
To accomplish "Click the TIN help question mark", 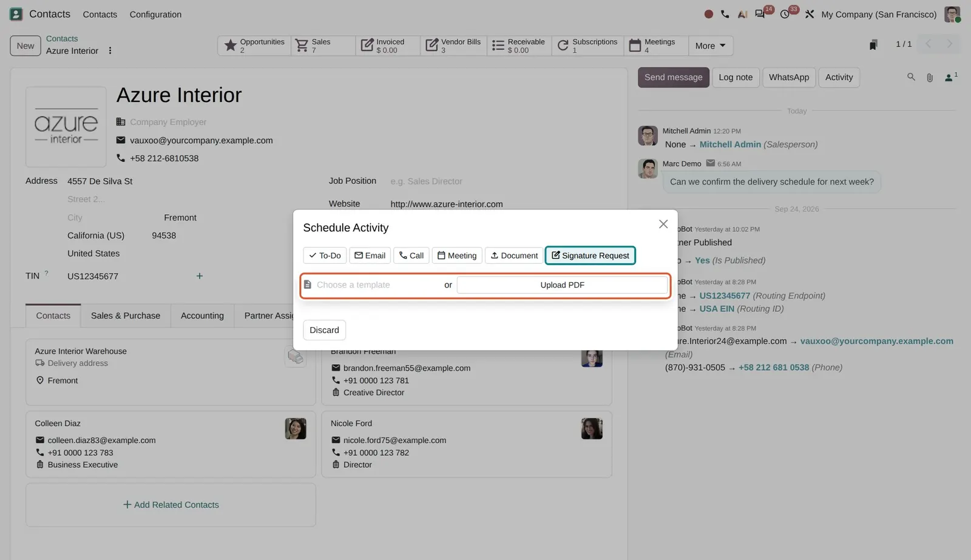I will (x=46, y=273).
